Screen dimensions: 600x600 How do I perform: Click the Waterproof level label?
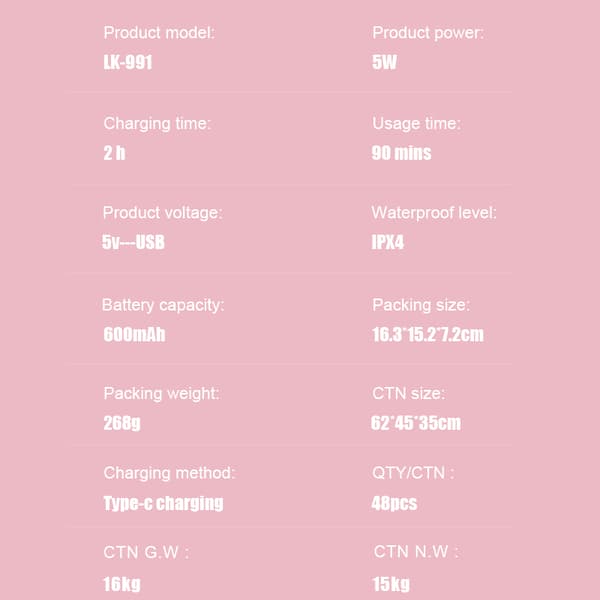pos(434,213)
